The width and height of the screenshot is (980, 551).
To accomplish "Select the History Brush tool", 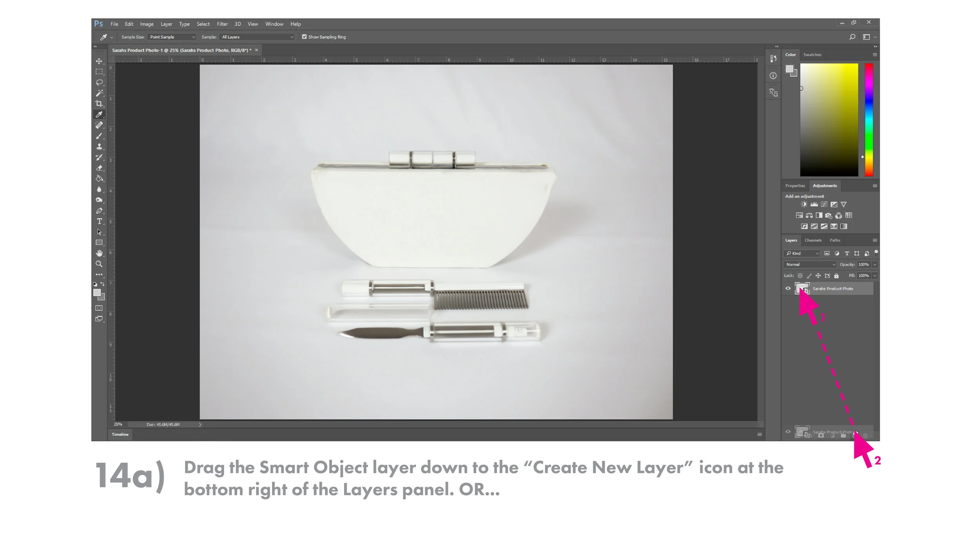I will coord(99,157).
